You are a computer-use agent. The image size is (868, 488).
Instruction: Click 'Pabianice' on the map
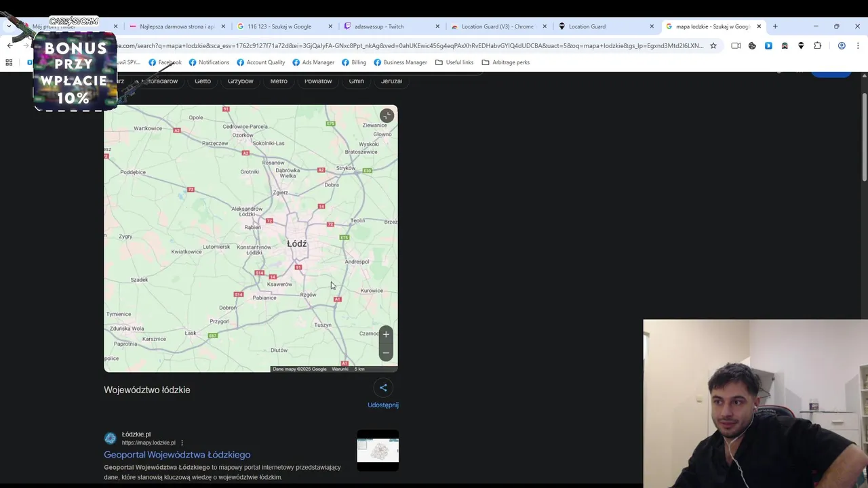click(264, 298)
